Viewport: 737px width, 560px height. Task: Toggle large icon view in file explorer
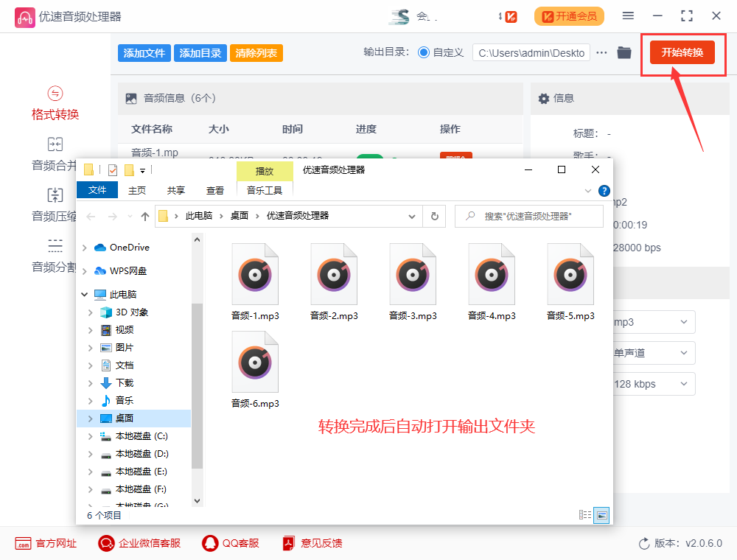(x=601, y=515)
